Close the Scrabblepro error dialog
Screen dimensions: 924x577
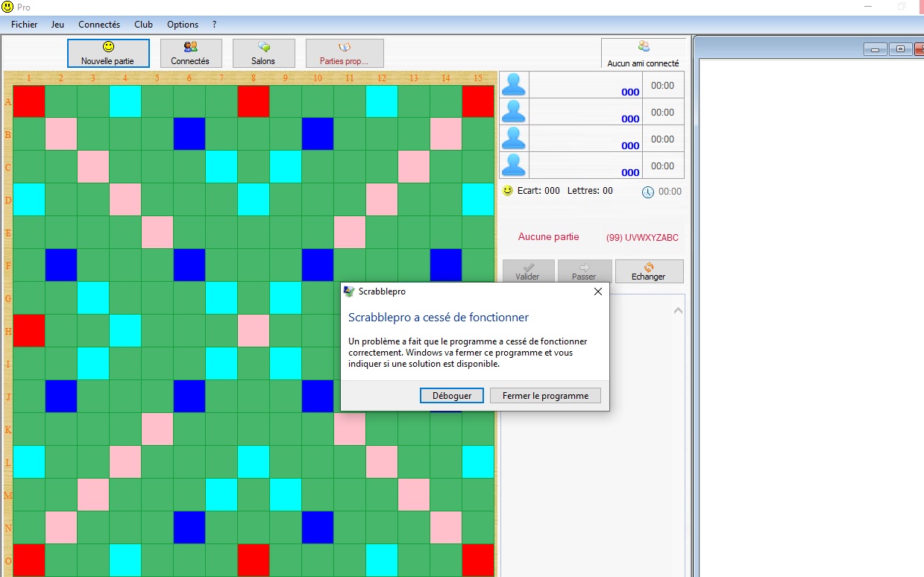pyautogui.click(x=597, y=291)
